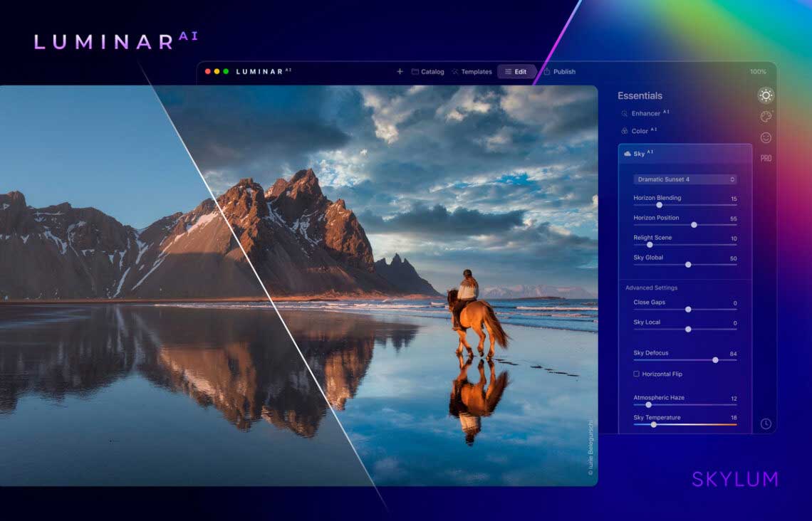Click the Color AI tool icon

[625, 131]
